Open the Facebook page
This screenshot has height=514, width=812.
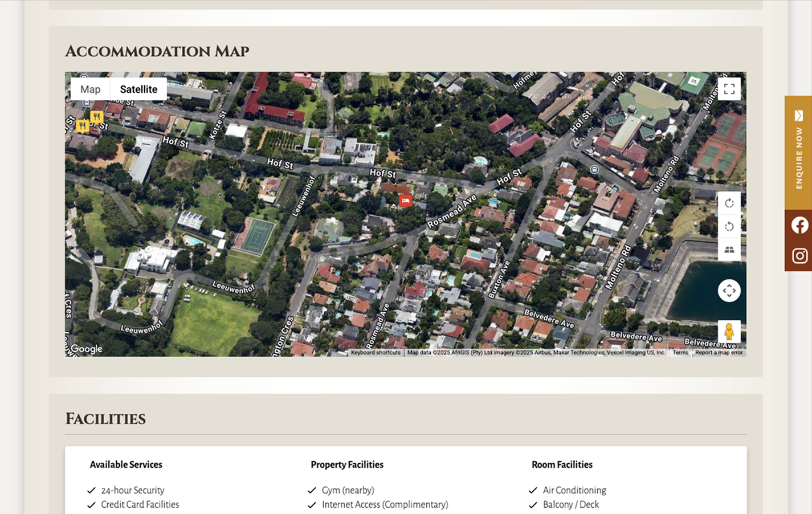799,226
